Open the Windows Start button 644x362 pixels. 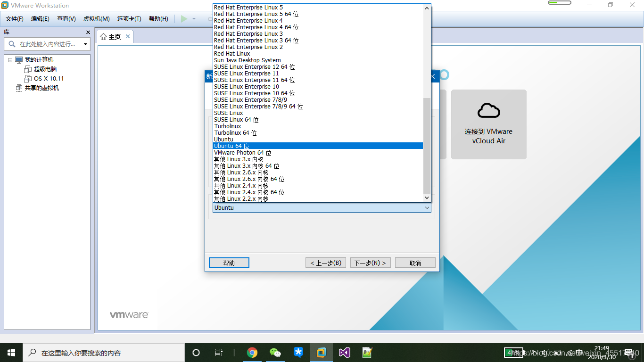[x=11, y=353]
